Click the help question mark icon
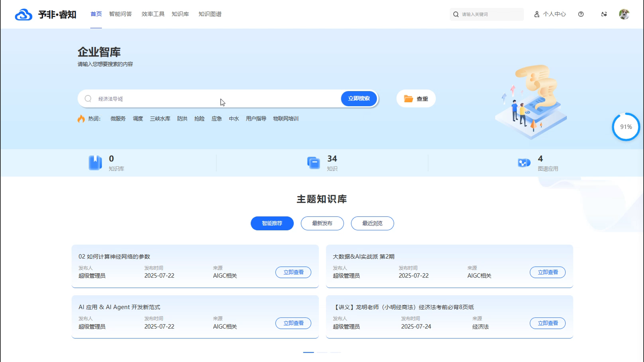This screenshot has height=362, width=644. tap(581, 14)
